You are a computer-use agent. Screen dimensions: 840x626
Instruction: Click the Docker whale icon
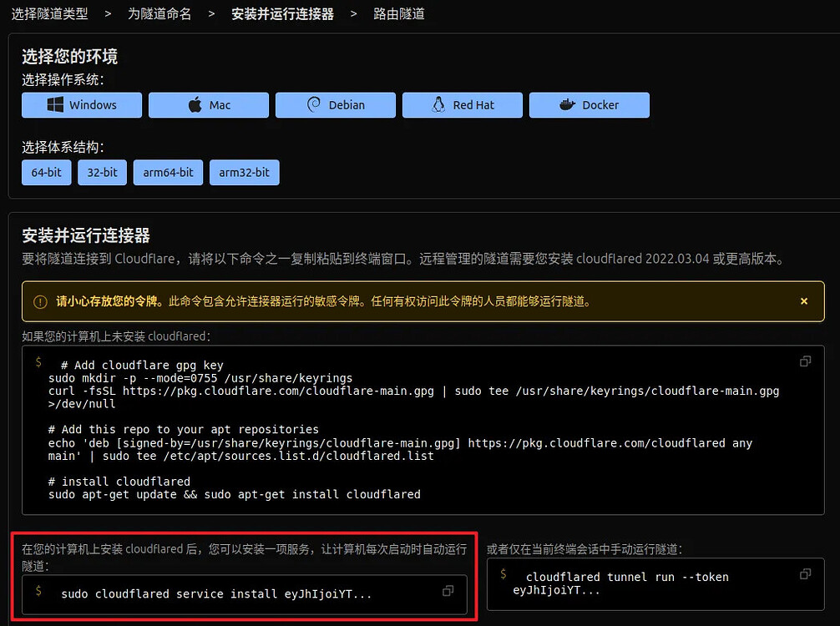567,104
